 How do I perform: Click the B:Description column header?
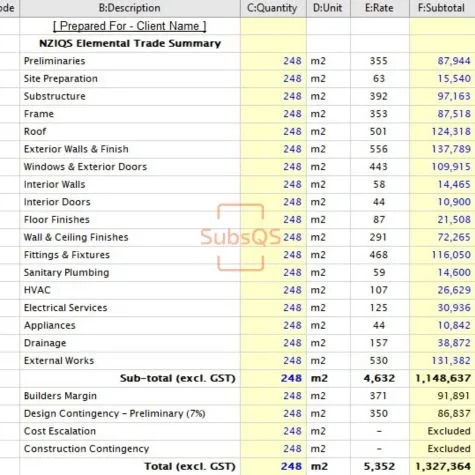click(x=130, y=8)
